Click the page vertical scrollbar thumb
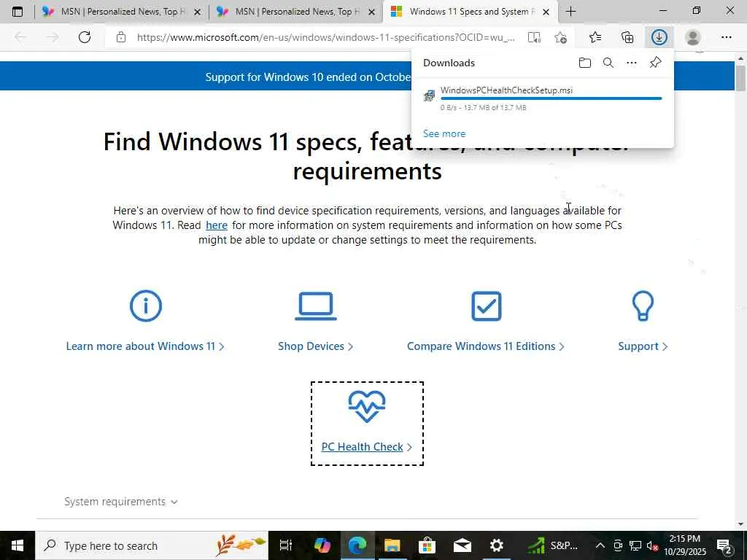Image resolution: width=747 pixels, height=560 pixels. (x=740, y=77)
